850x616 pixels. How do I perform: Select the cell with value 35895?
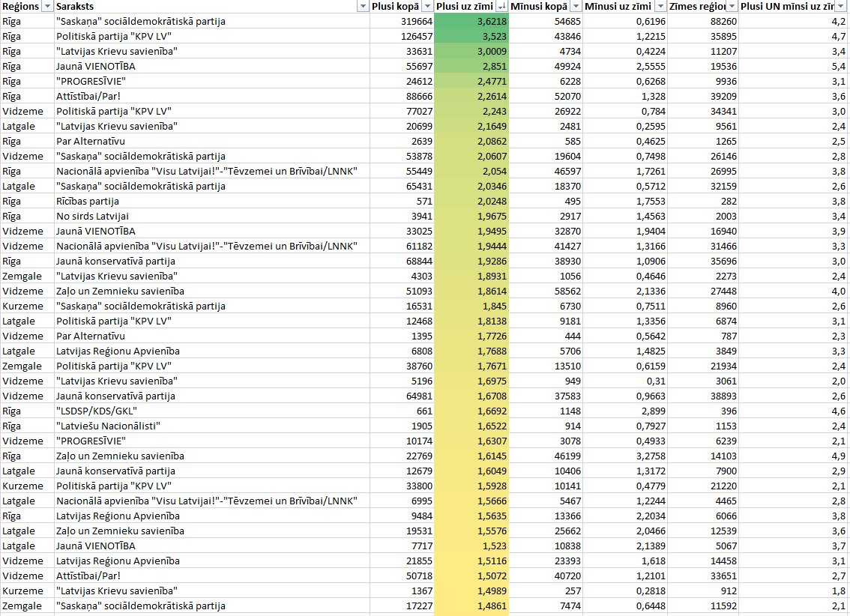click(703, 36)
